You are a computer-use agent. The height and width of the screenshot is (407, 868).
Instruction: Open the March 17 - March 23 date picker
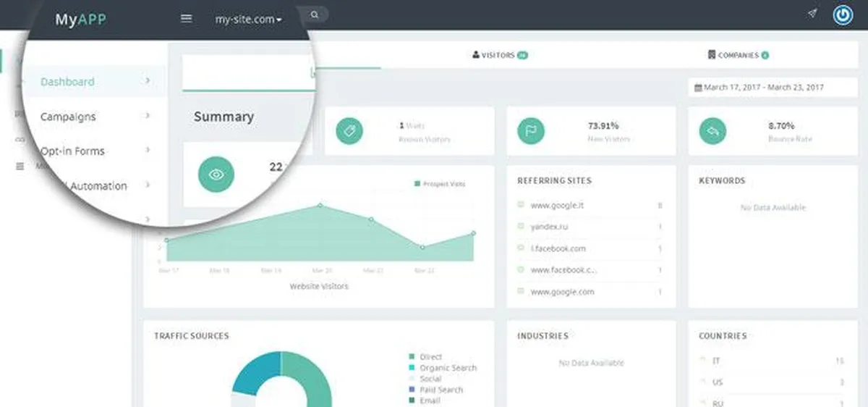[773, 88]
